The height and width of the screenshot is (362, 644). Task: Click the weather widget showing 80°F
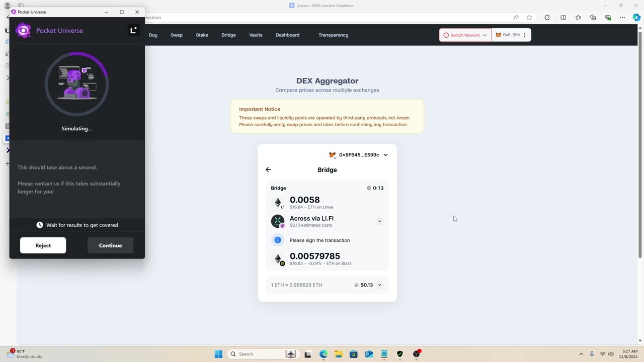click(25, 354)
